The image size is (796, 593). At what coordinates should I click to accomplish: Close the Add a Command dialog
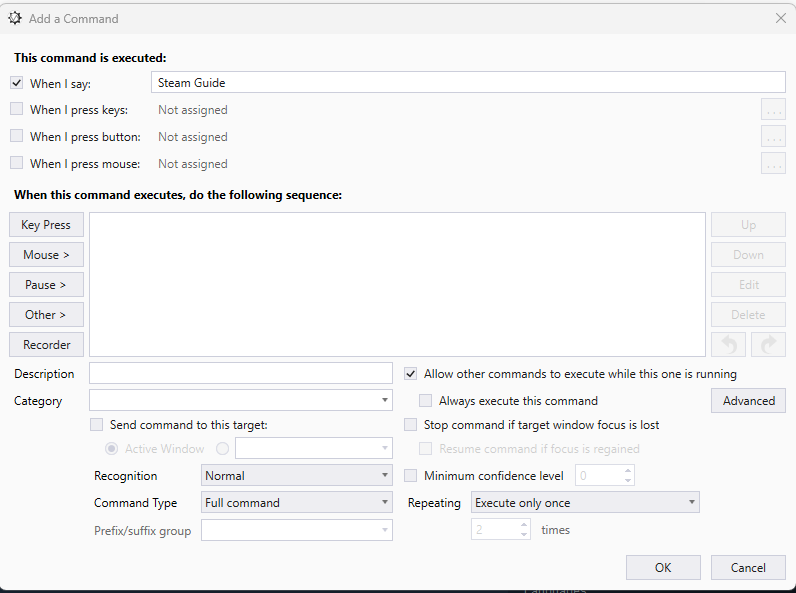(x=781, y=18)
